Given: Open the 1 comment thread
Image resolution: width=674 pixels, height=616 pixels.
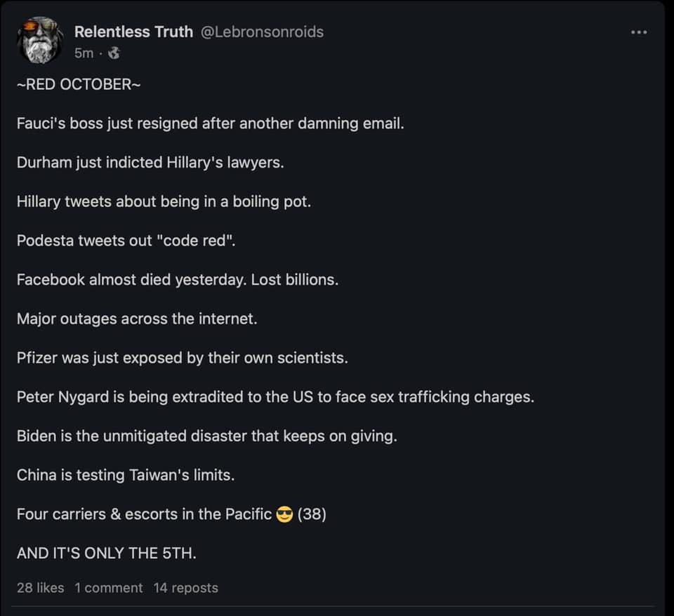Looking at the screenshot, I should [108, 588].
